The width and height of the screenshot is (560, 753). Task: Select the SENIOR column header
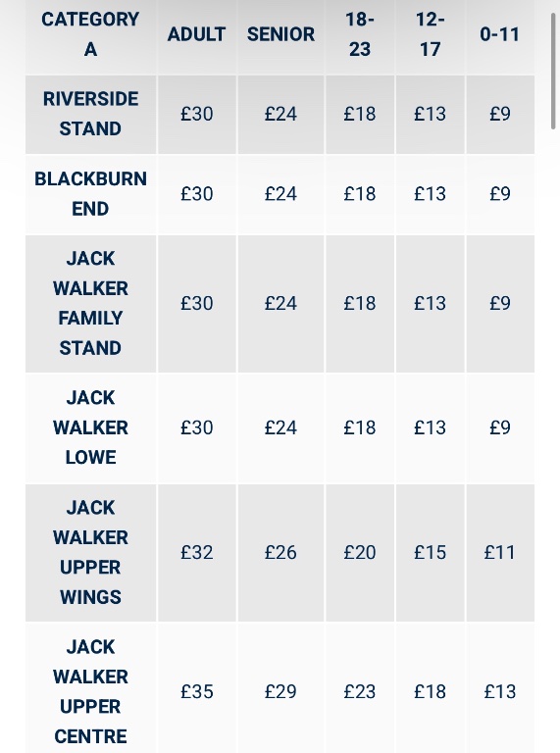pos(280,34)
